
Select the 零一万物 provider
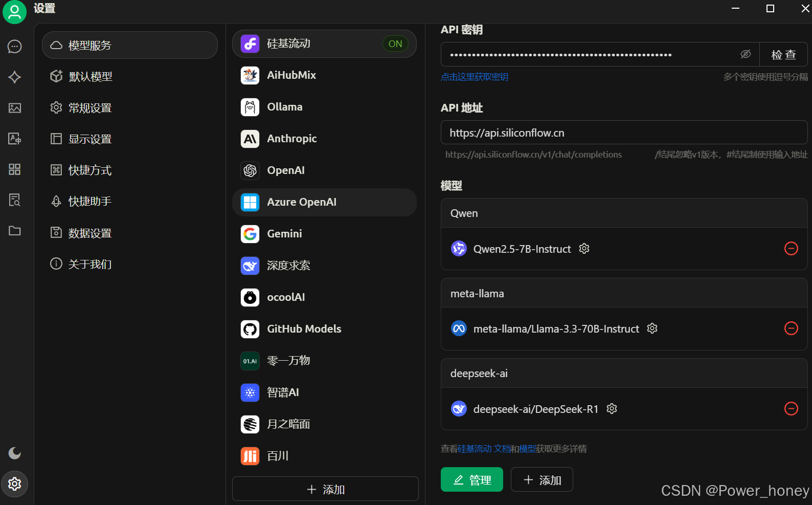point(324,361)
